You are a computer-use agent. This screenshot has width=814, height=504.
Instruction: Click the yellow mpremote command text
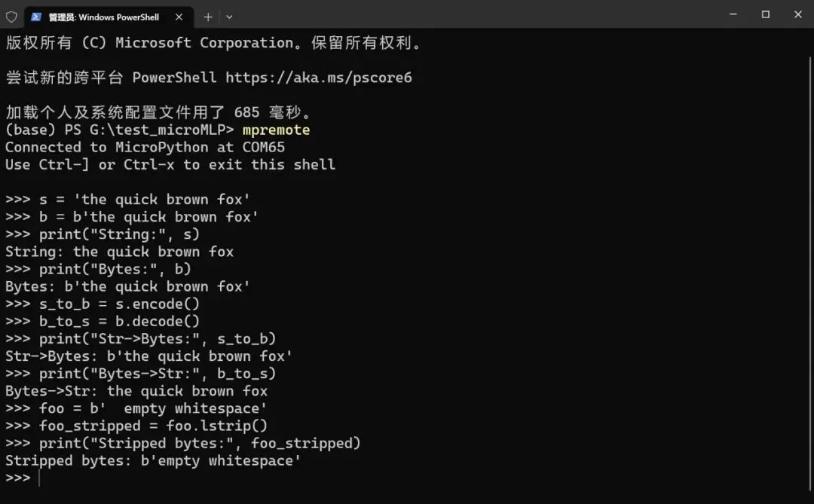coord(276,130)
